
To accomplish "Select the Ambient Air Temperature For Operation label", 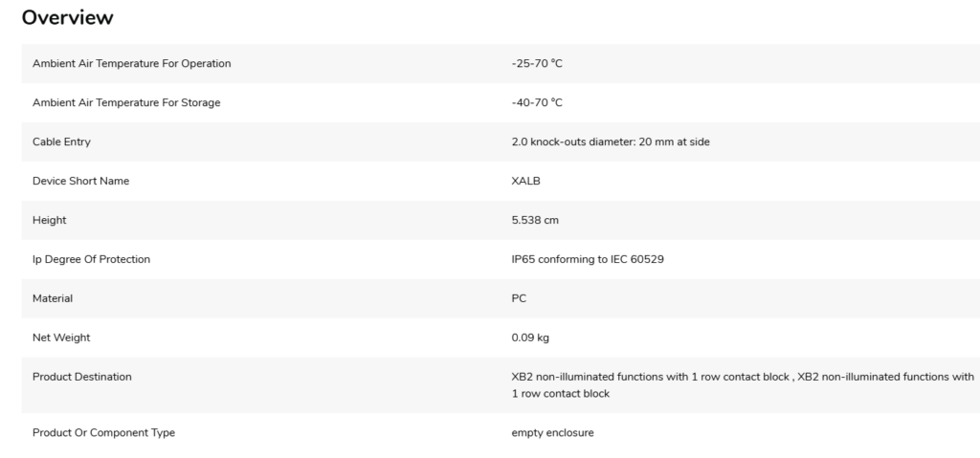I will click(131, 64).
